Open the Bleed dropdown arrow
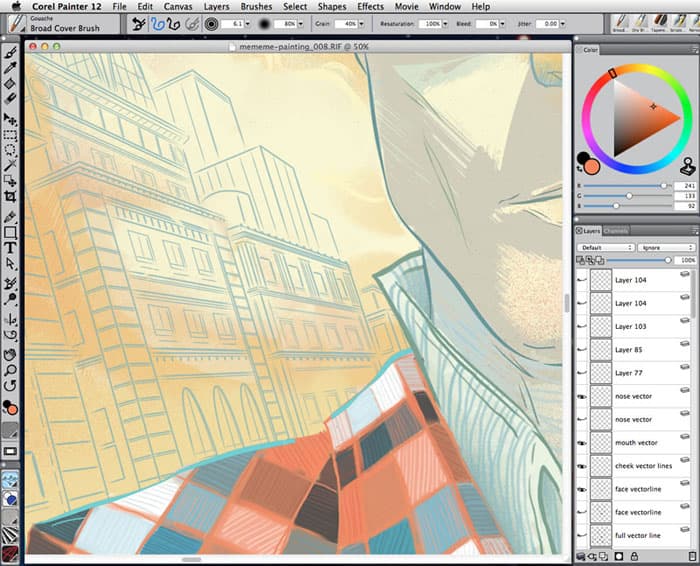This screenshot has width=700, height=566. [502, 24]
